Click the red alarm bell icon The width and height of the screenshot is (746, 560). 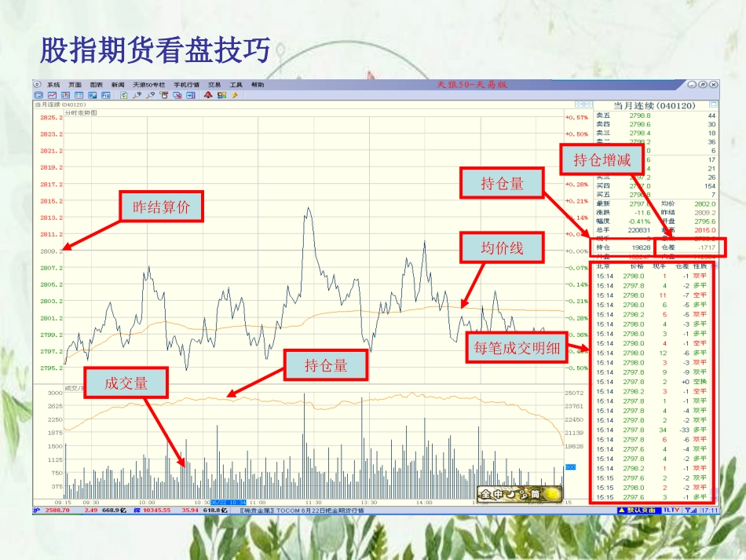(x=208, y=95)
